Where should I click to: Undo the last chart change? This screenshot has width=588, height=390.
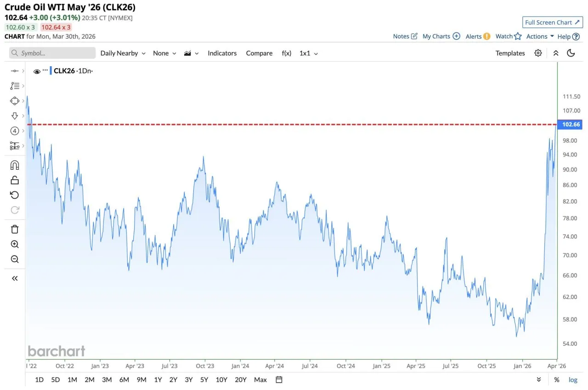point(15,195)
